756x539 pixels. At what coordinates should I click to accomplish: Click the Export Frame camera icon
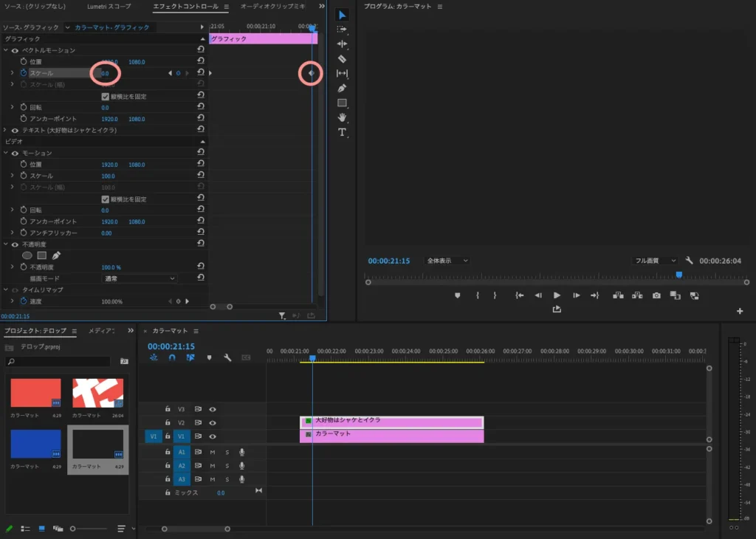tap(656, 295)
